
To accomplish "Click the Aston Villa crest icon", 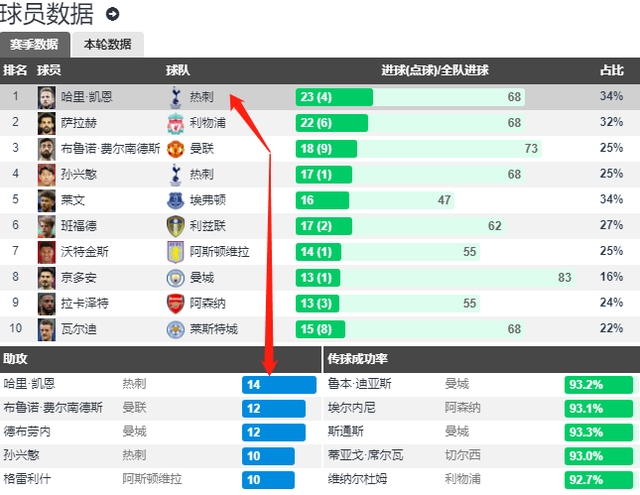I will pyautogui.click(x=176, y=252).
